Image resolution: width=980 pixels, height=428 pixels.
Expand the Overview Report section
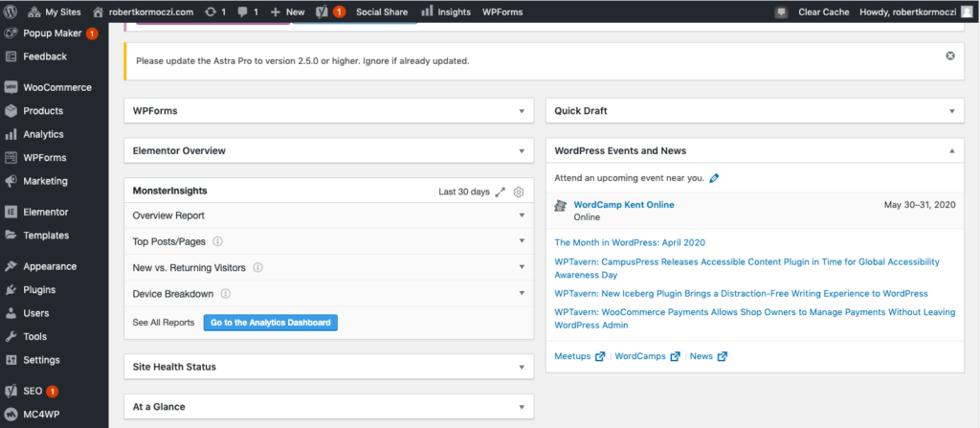(522, 215)
